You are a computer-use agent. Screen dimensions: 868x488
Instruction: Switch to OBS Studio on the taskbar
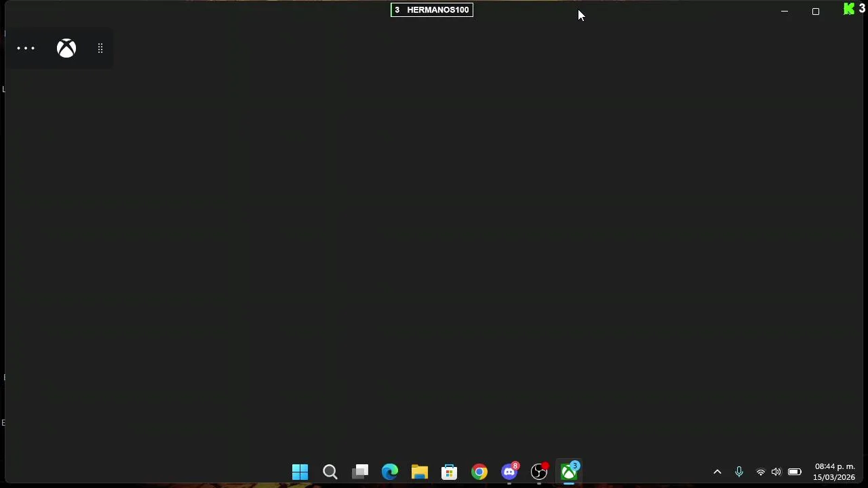(539, 472)
